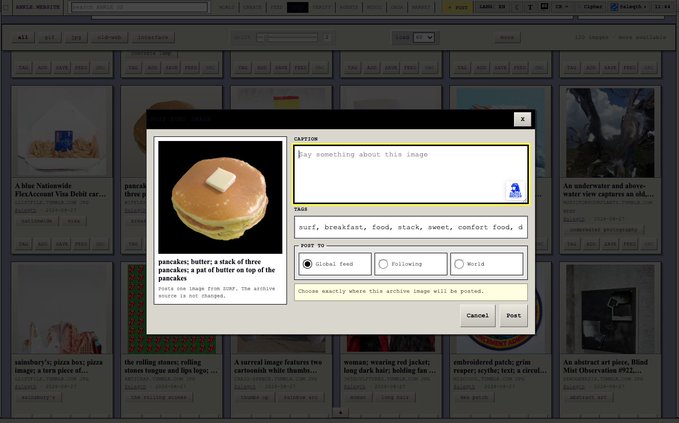Click the 'more' button in filter bar
This screenshot has height=423, width=679.
point(507,38)
